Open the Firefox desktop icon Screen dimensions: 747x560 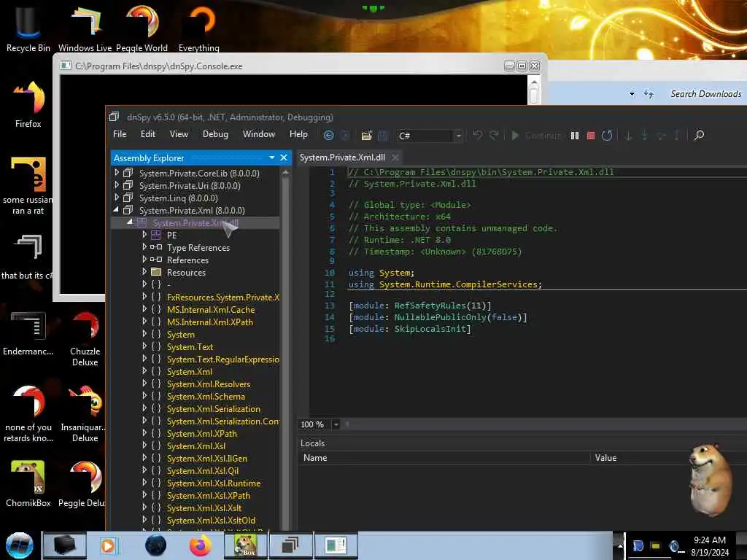(28, 104)
